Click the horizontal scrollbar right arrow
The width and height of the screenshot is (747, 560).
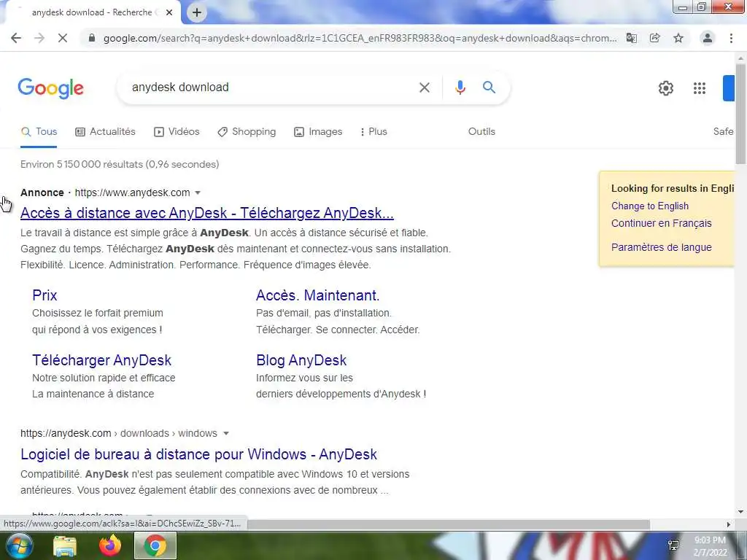729,525
